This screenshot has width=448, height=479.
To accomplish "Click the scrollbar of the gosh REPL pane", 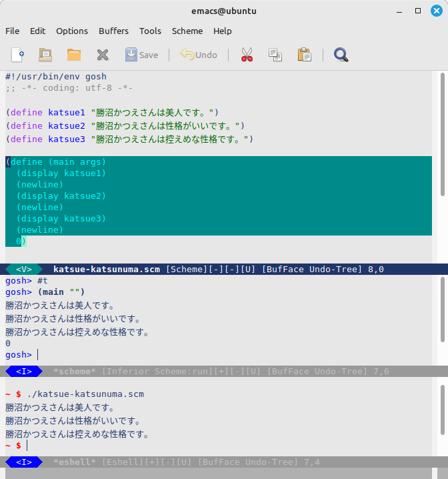I will click(443, 310).
